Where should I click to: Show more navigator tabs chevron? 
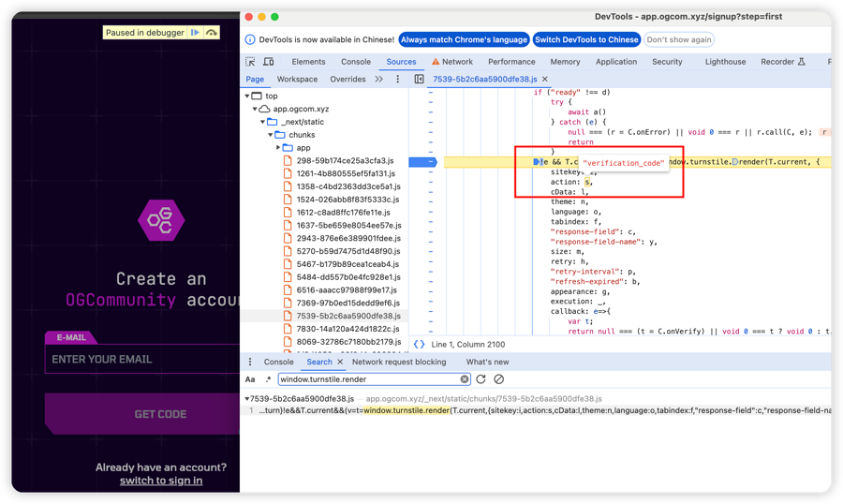pos(378,80)
